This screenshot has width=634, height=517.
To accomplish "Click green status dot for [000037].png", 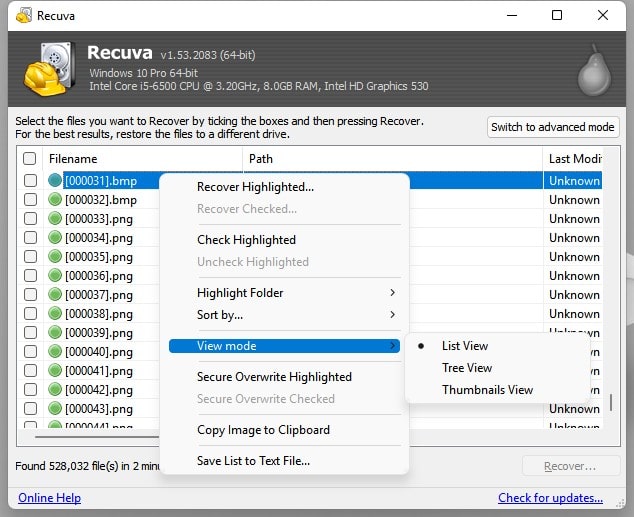I will [55, 294].
